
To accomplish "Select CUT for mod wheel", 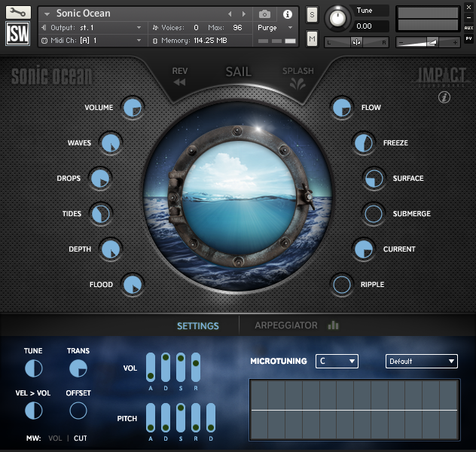I will [x=80, y=438].
